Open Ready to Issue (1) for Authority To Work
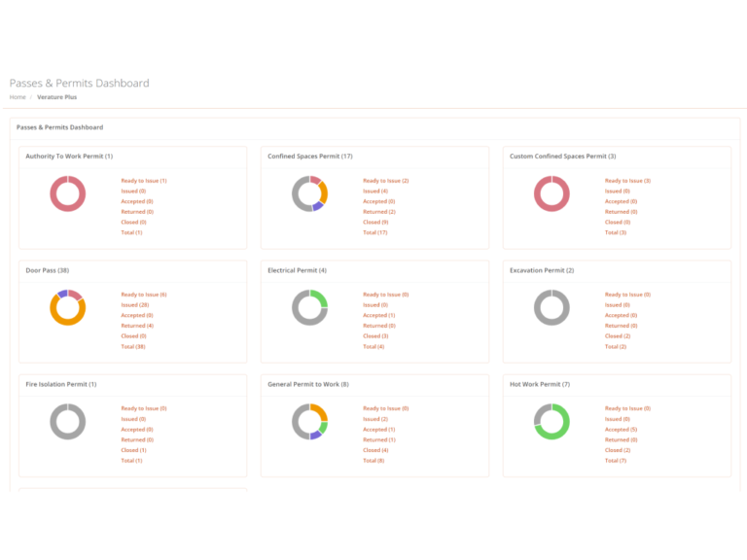 coord(144,181)
